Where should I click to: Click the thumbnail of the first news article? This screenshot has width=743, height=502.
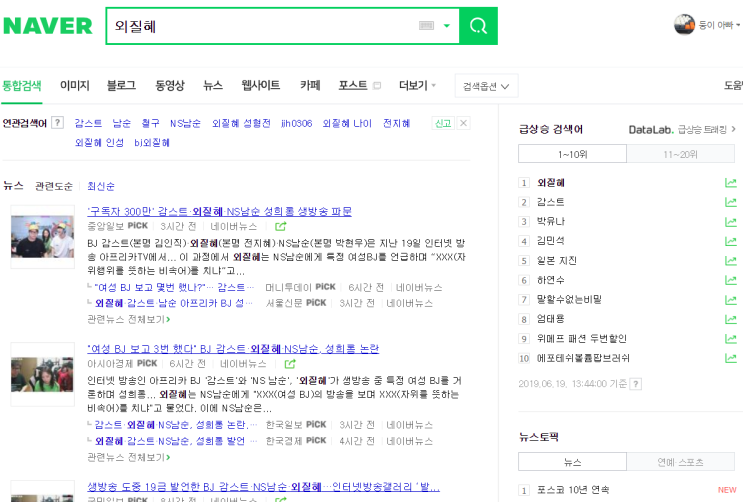43,237
